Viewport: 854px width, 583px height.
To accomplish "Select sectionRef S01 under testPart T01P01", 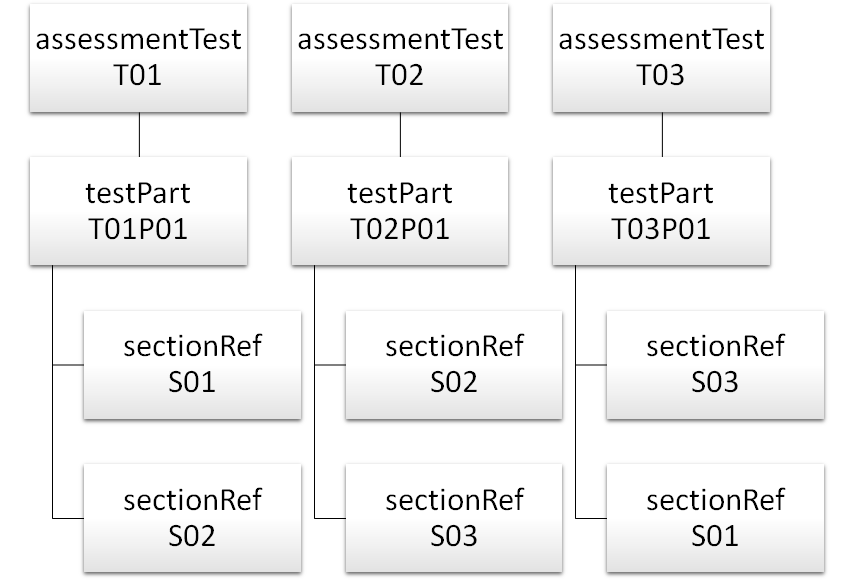I will click(192, 364).
